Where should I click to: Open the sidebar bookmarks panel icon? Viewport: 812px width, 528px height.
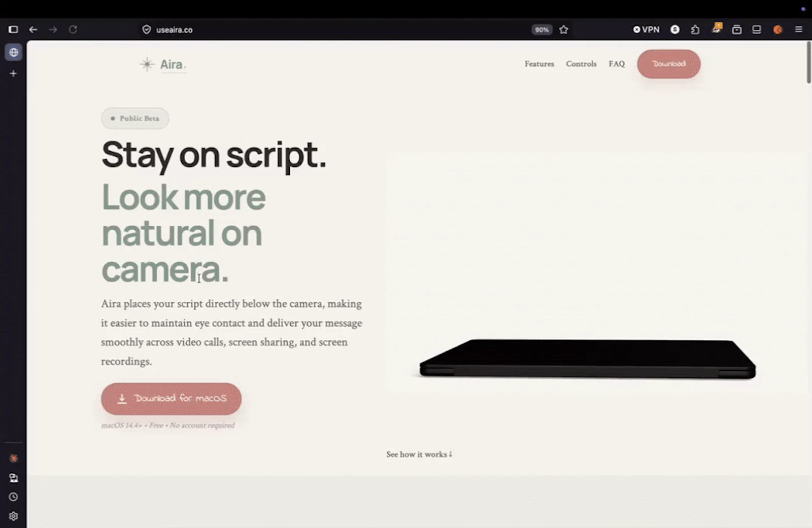[14, 478]
